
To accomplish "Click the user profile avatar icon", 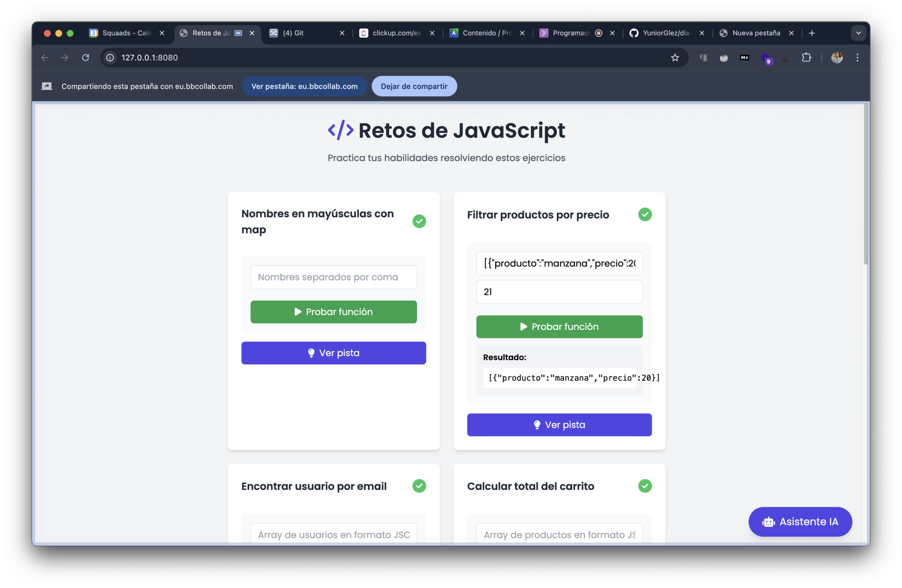I will (836, 57).
